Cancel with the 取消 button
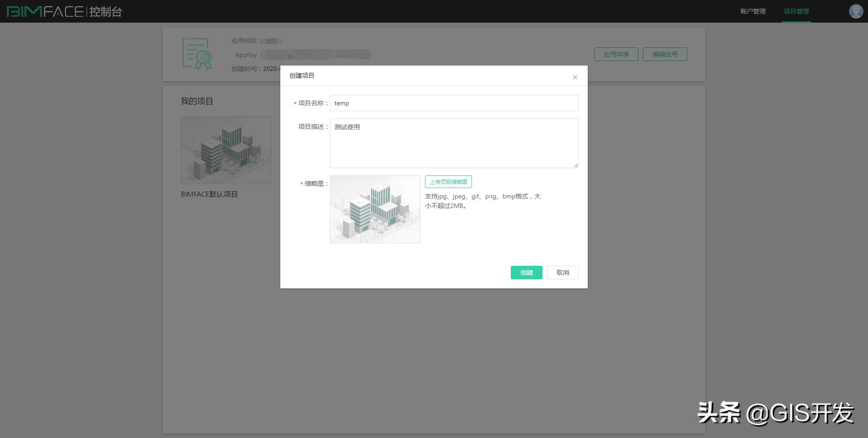 point(562,272)
